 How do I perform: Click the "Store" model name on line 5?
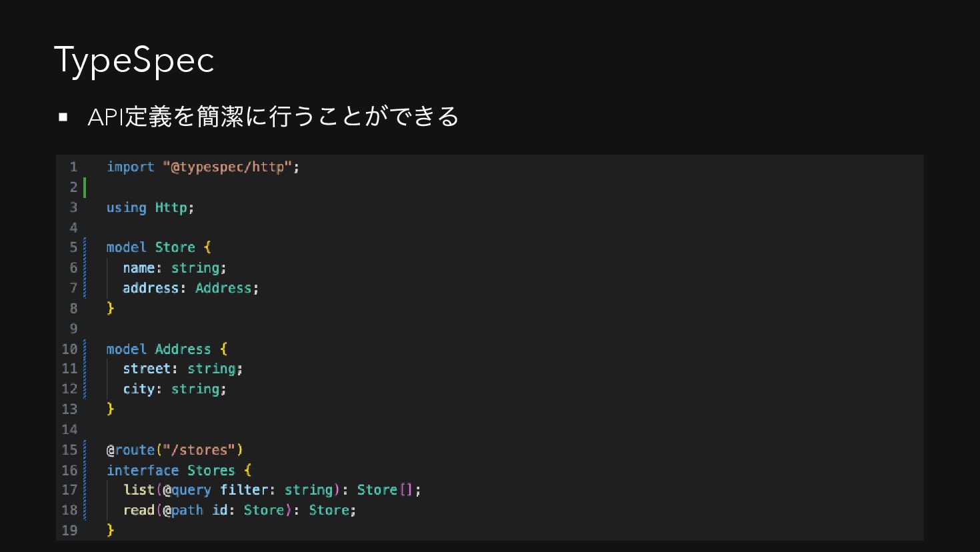175,247
